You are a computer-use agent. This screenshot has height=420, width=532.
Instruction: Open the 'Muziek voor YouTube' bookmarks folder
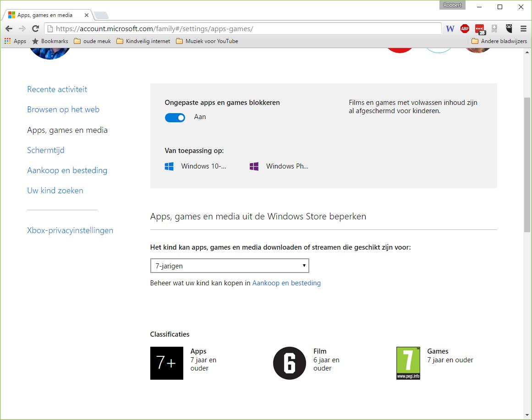(x=207, y=41)
